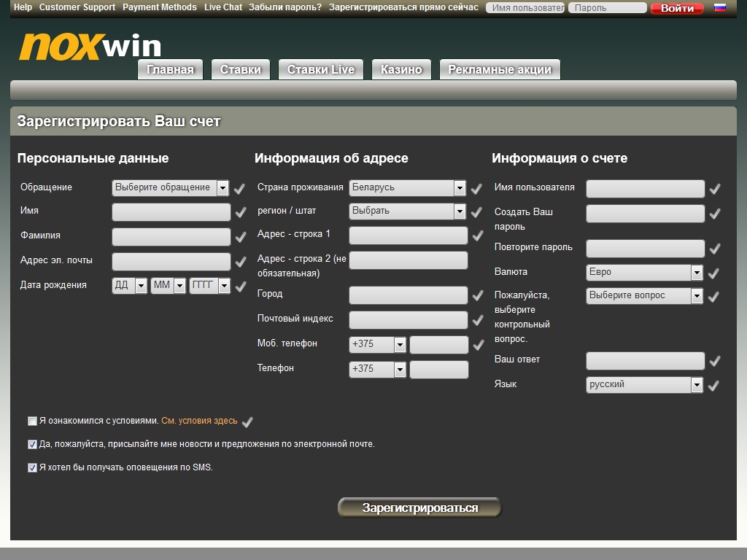Click checkmark icon next to Валюта dropdown
This screenshot has height=560, width=747.
[714, 273]
